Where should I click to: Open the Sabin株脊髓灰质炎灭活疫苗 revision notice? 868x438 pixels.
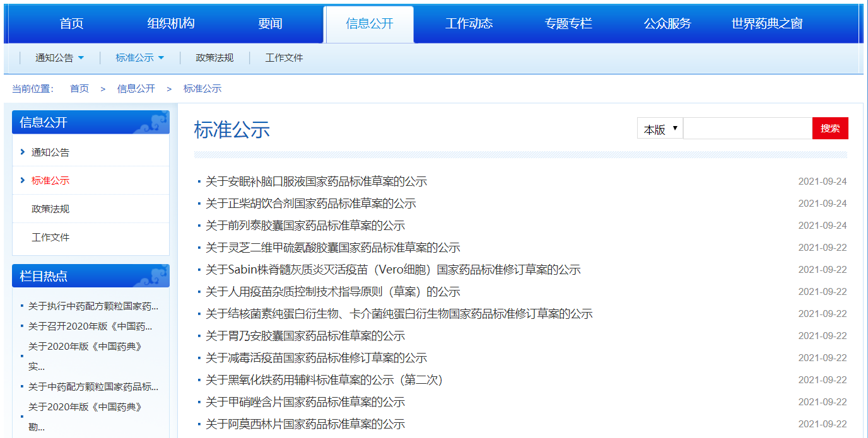393,270
